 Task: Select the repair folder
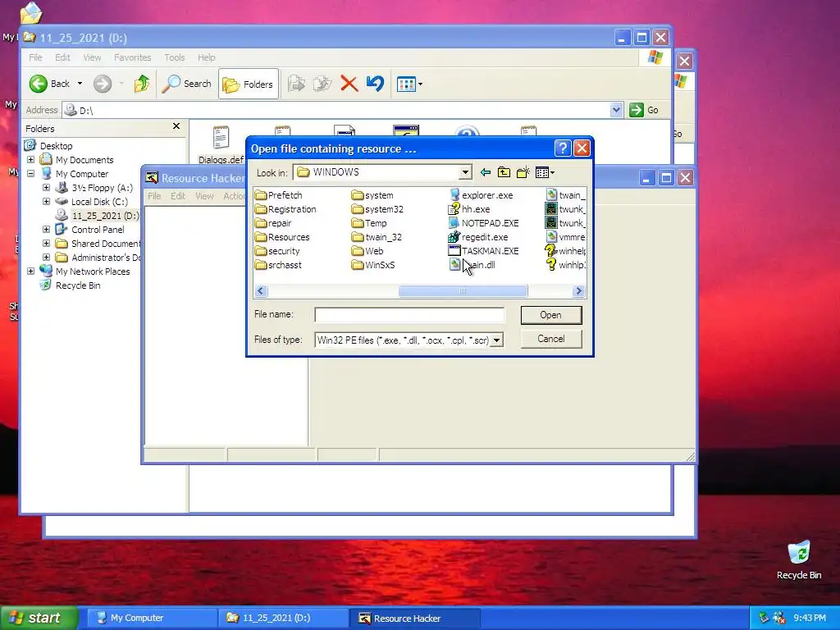coord(273,223)
